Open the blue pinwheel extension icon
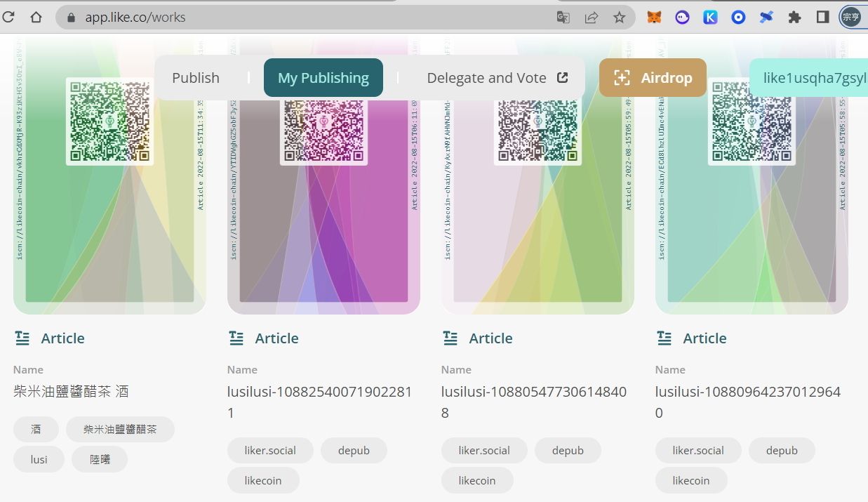This screenshot has height=502, width=868. pyautogui.click(x=766, y=18)
